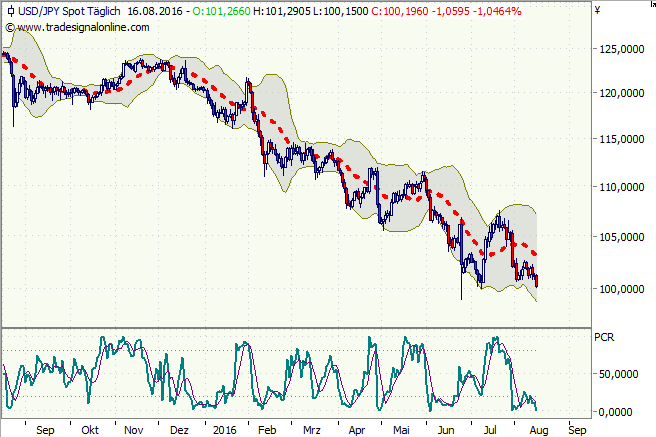656x437 pixels.
Task: Click the Feb month label
Action: pyautogui.click(x=267, y=430)
